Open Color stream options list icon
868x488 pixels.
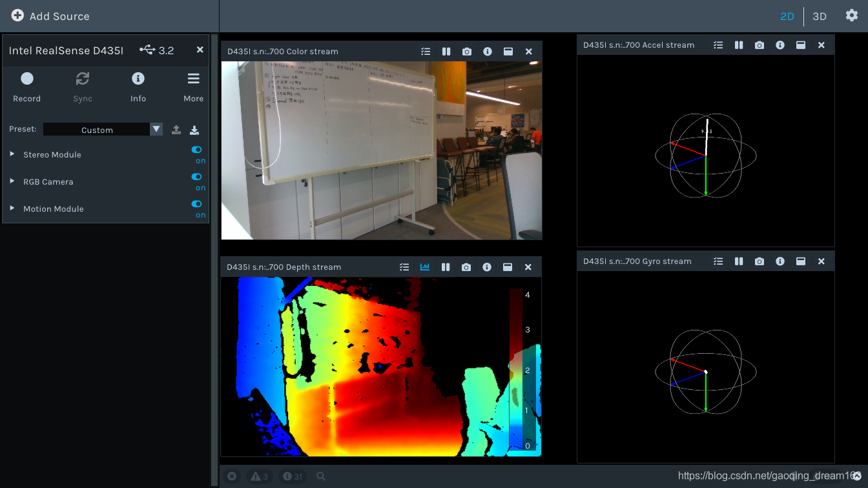(x=426, y=52)
